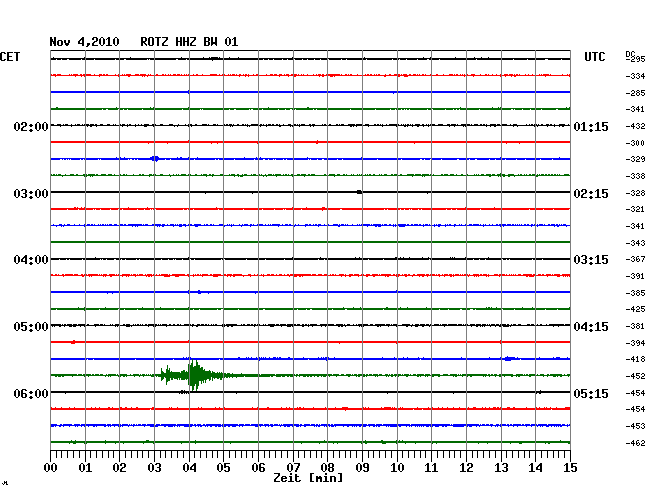This screenshot has width=650, height=494.
Task: Click the DC offset value "-432"
Action: (635, 126)
